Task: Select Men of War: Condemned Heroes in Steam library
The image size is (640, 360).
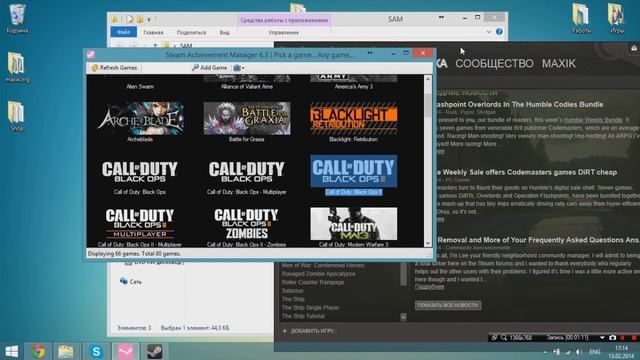Action: (x=323, y=265)
